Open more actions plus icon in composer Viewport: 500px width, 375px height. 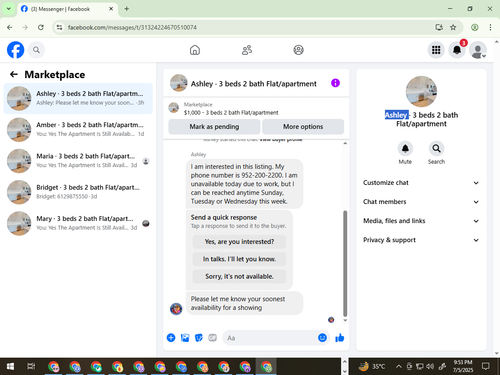171,338
